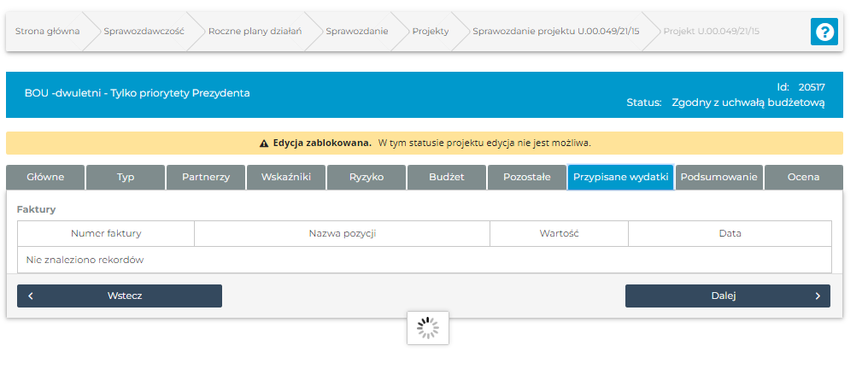Switch to the Główne tab
The image size is (868, 369).
tap(45, 177)
